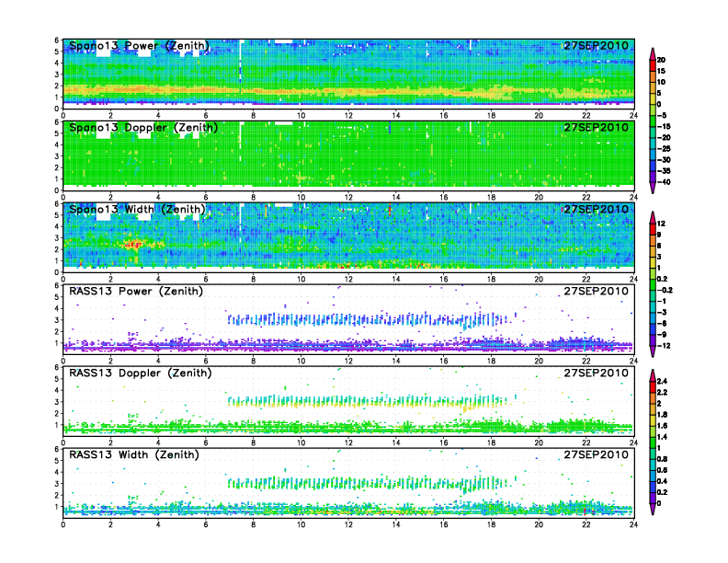Click the "-3" label on the middle colorbar
Viewport: 728px width, 563px height.
coord(663,312)
